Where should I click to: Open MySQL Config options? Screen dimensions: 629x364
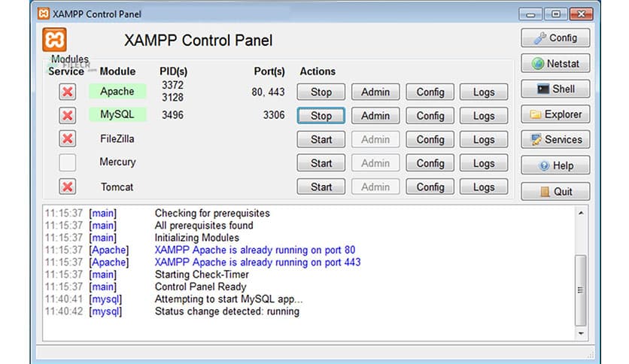(x=430, y=116)
